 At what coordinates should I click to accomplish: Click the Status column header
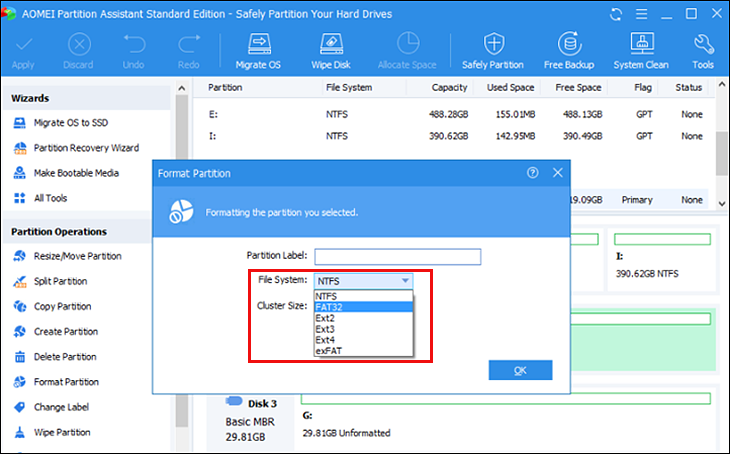click(x=689, y=88)
